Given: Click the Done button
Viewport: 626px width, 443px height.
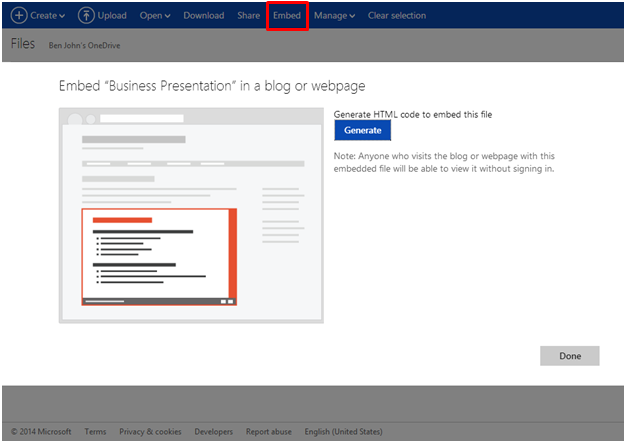Looking at the screenshot, I should tap(570, 356).
